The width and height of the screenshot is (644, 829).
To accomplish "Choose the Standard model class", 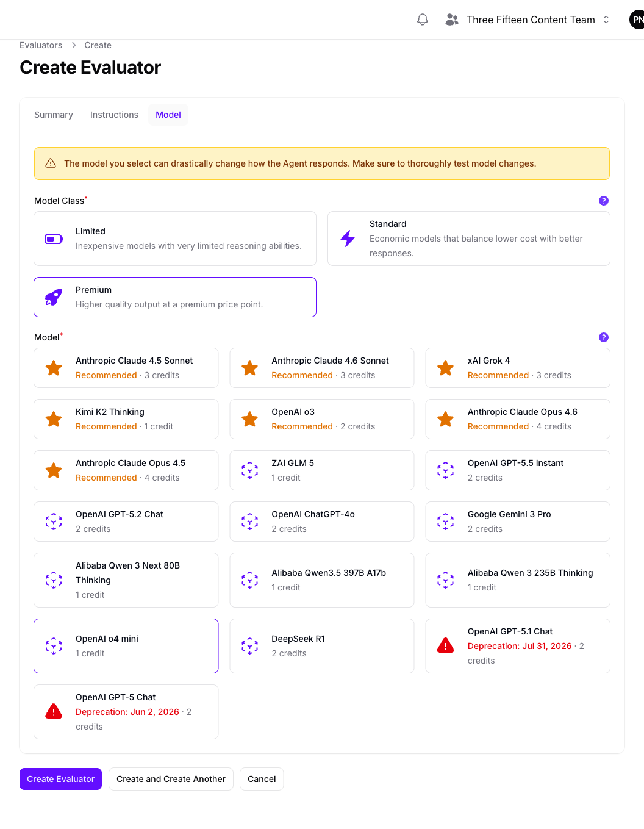I will (469, 239).
